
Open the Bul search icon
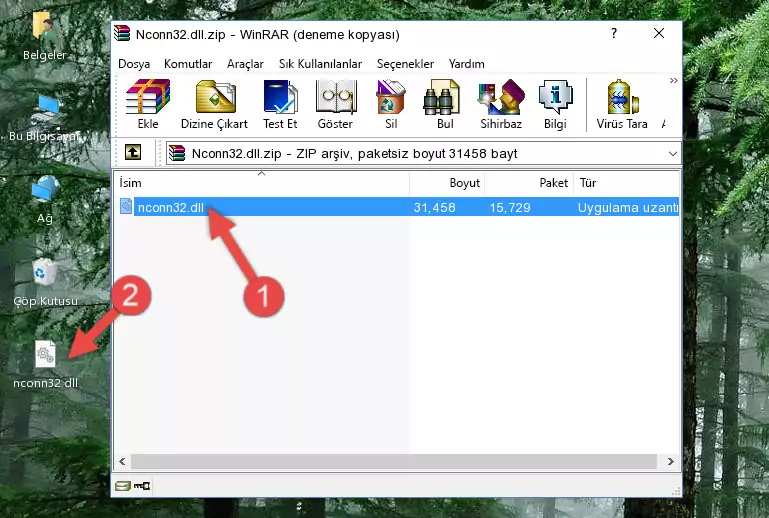[x=445, y=104]
